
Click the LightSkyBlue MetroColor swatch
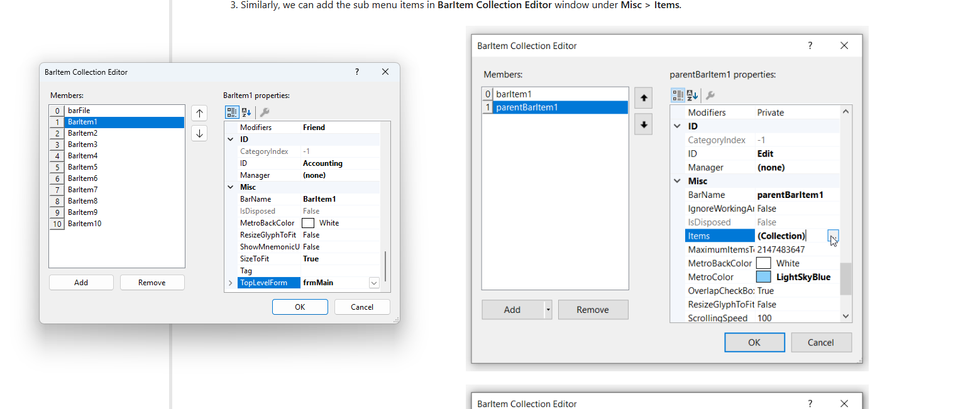coord(763,277)
